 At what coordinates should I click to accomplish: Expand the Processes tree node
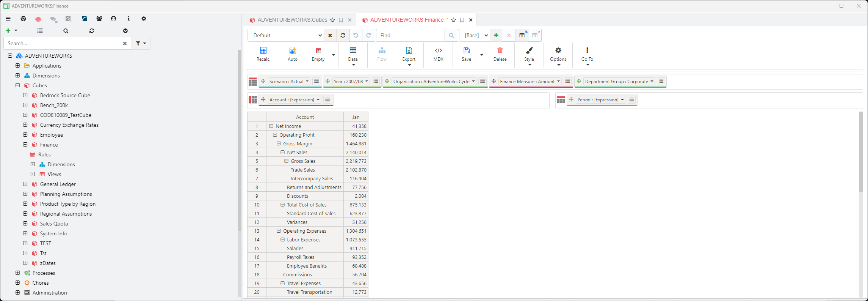pos(17,273)
